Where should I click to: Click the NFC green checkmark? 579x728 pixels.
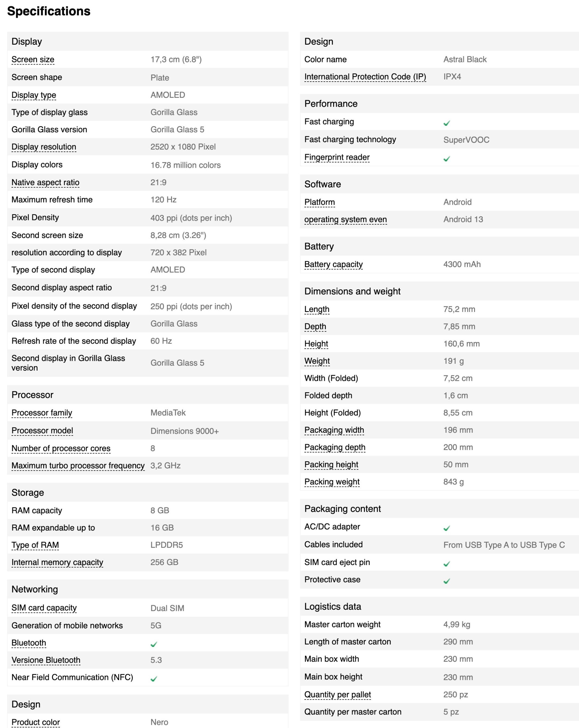[x=153, y=679]
